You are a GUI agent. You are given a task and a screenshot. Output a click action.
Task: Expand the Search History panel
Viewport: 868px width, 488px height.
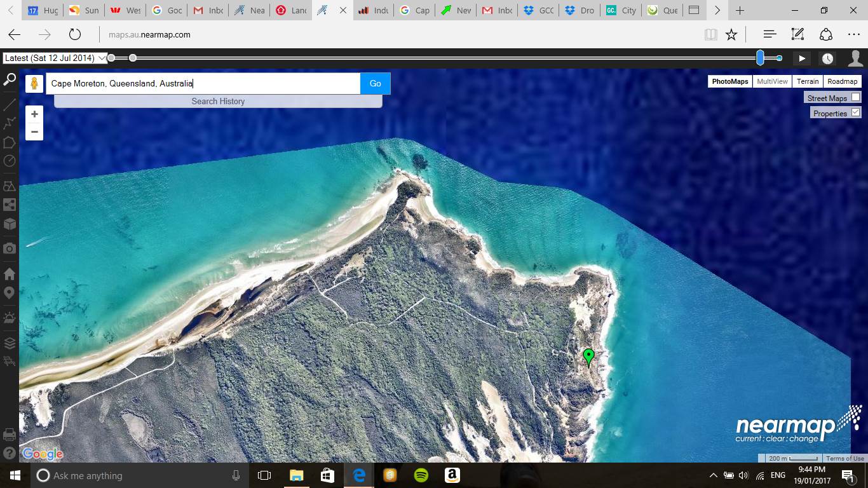(218, 101)
